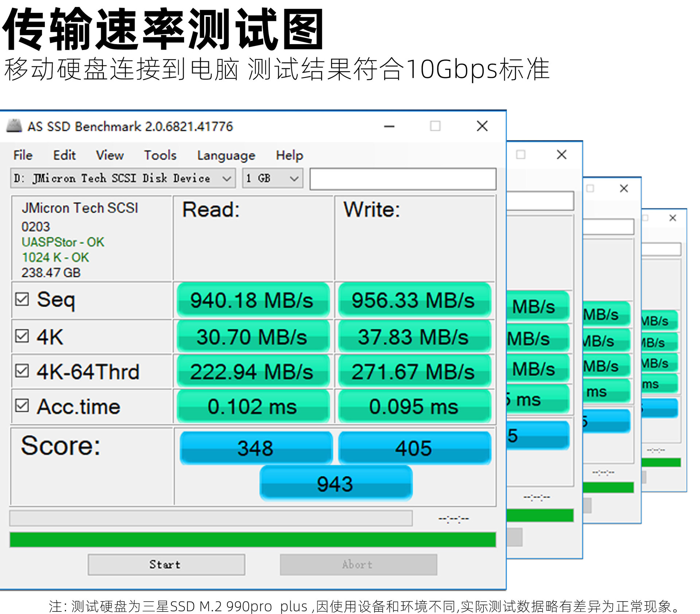Screen dimensions: 700x614
Task: Open the File menu
Action: pos(23,155)
